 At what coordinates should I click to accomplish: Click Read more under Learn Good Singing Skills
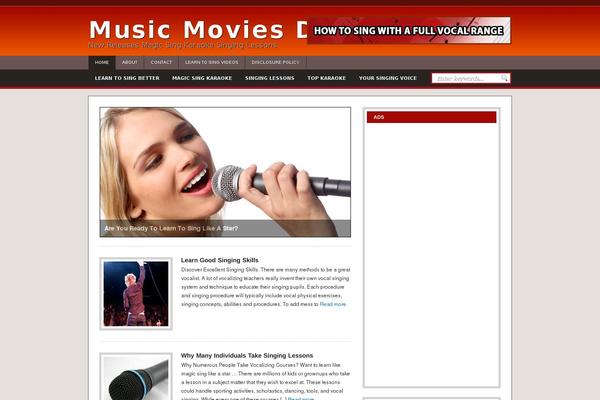click(333, 304)
